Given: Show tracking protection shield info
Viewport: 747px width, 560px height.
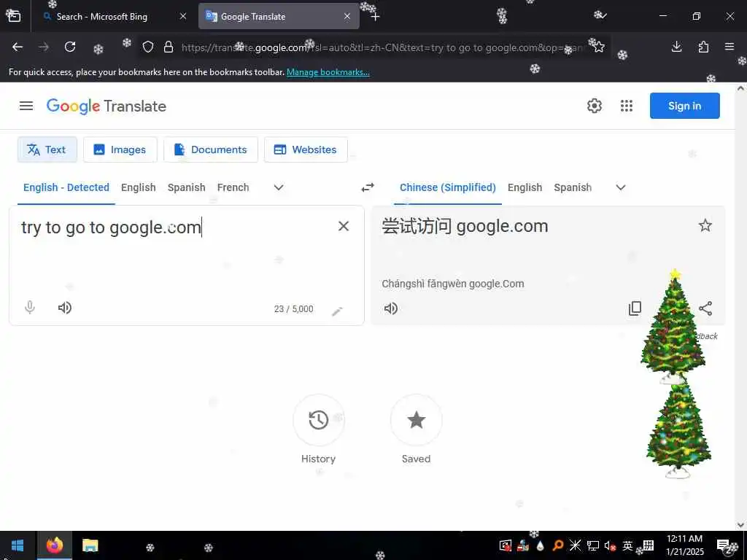Looking at the screenshot, I should (148, 47).
